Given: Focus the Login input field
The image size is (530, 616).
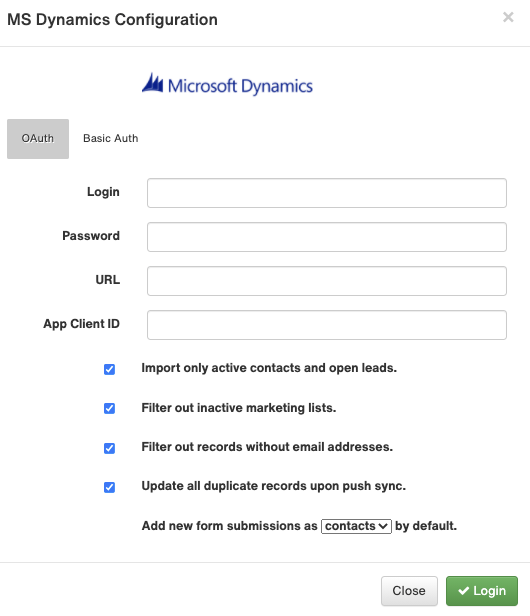Looking at the screenshot, I should [x=326, y=193].
